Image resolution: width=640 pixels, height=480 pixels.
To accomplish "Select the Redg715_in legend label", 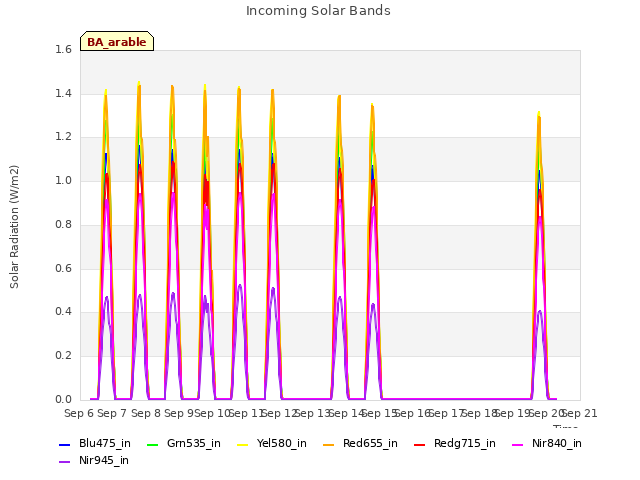I will [465, 444].
